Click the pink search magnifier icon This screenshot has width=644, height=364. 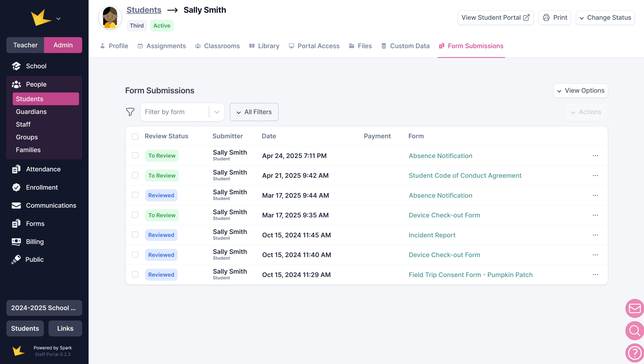click(x=634, y=330)
